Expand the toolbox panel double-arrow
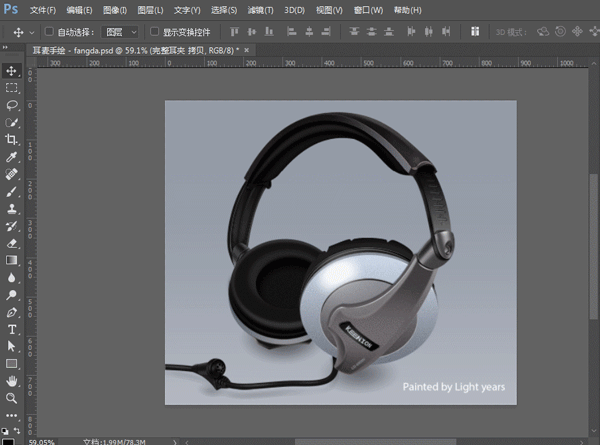Viewport: 600px width, 445px height. [5, 48]
